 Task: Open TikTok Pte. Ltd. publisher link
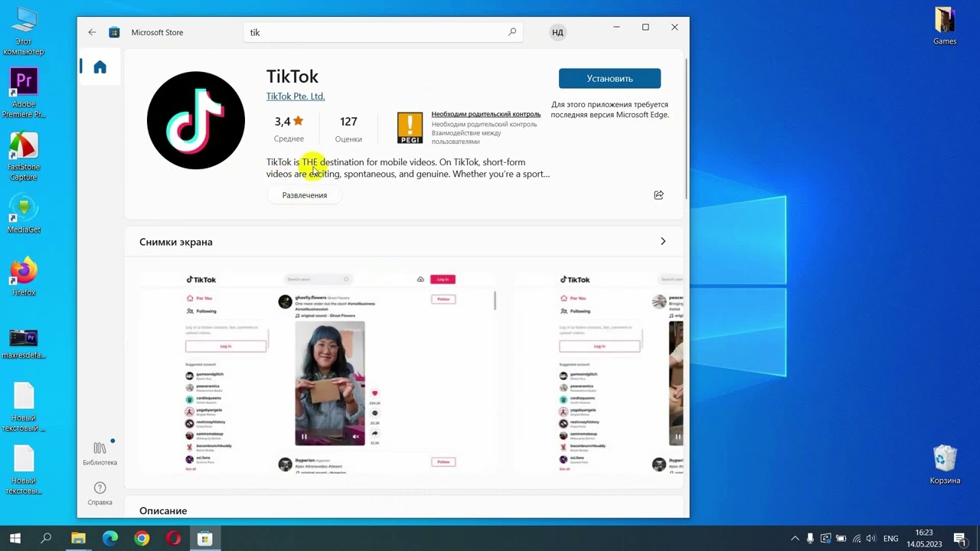coord(296,96)
